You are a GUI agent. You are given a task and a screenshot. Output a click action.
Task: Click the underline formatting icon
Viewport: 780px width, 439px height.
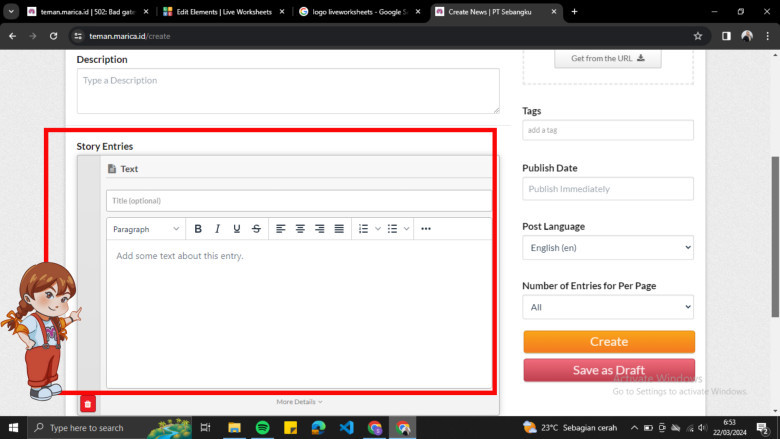237,229
